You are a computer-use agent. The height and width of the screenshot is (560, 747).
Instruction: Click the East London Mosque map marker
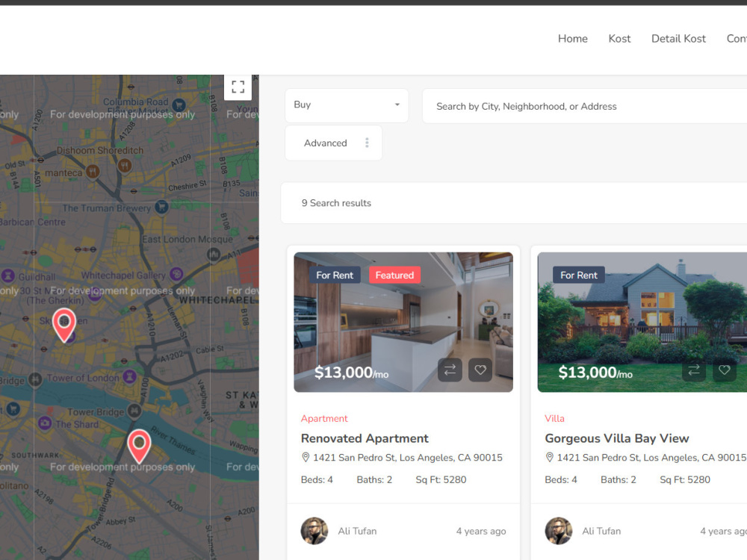214,255
